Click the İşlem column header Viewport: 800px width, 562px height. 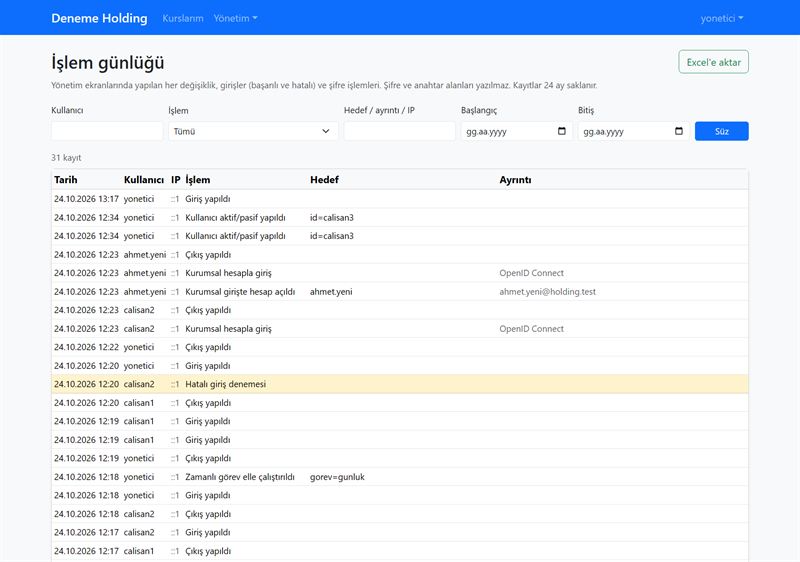(x=197, y=180)
